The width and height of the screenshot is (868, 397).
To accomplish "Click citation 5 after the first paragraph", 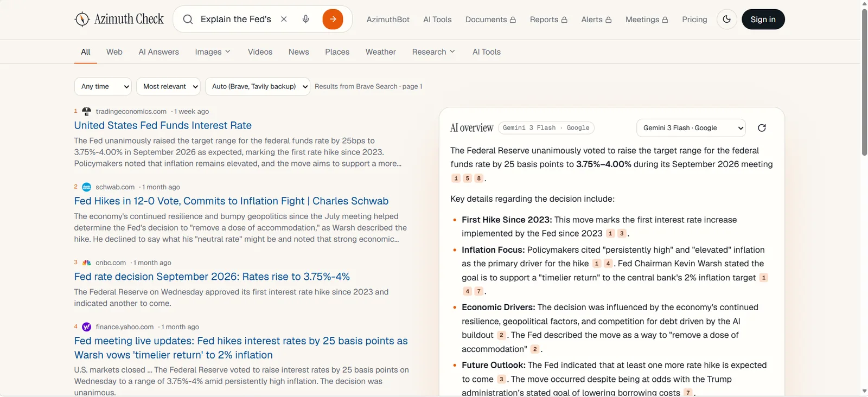I will (x=467, y=178).
